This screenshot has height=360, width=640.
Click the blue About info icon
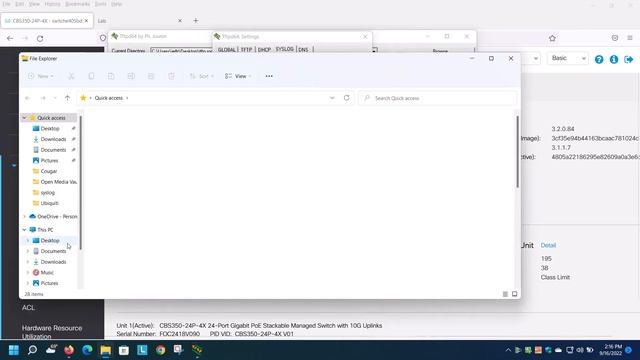click(x=614, y=60)
